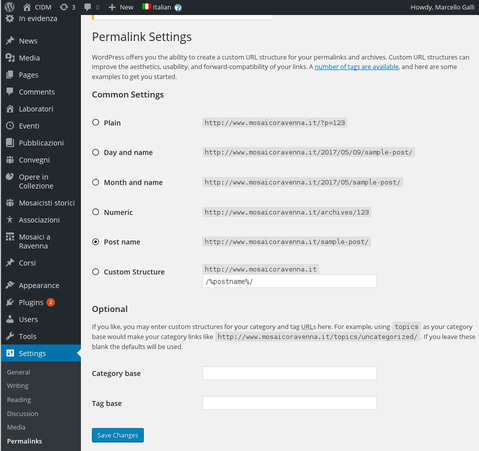This screenshot has width=479, height=451.
Task: Click the Users person icon
Action: (10, 319)
